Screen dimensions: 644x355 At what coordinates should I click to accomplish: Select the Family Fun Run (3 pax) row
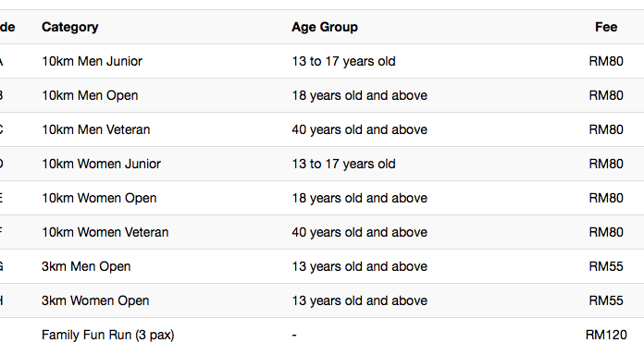(x=322, y=335)
